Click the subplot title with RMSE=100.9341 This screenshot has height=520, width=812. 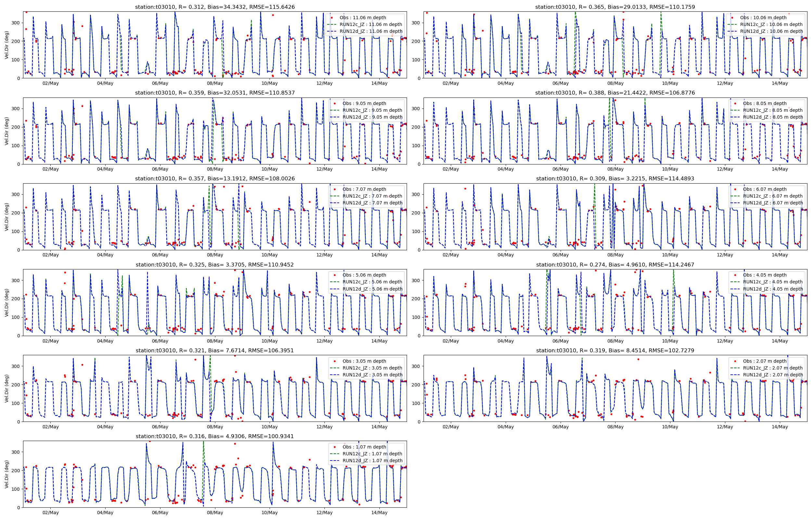click(x=215, y=436)
